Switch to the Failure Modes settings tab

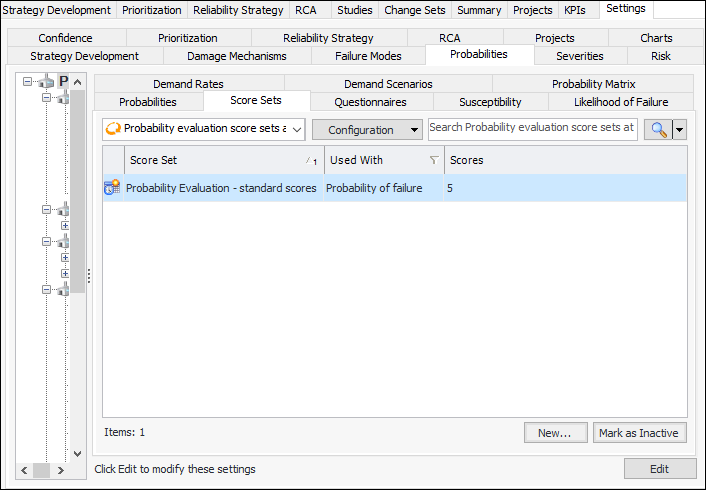[x=368, y=56]
